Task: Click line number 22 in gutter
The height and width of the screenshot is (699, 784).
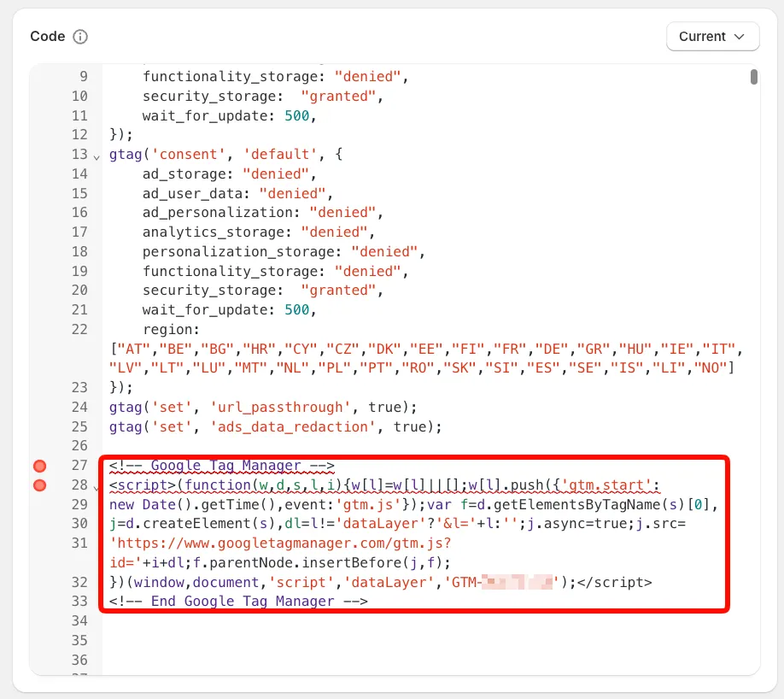Action: (x=79, y=329)
